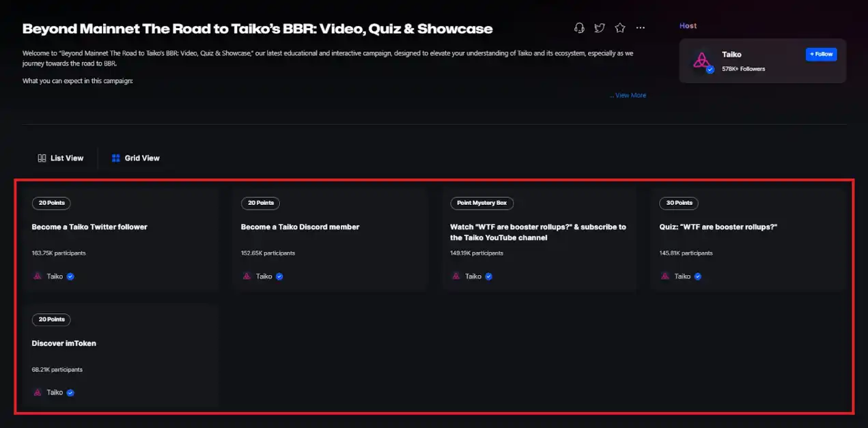The height and width of the screenshot is (428, 868).
Task: Open the Quiz WTF are booster rollups task
Action: (x=718, y=227)
